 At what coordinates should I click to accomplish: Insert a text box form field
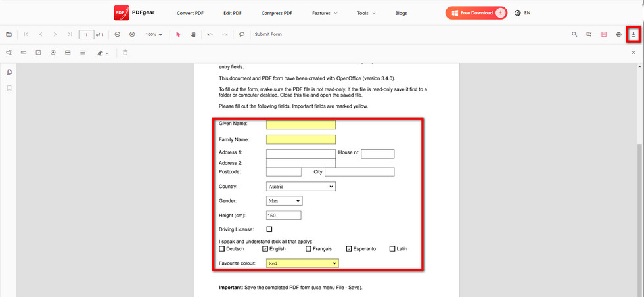[x=9, y=53]
